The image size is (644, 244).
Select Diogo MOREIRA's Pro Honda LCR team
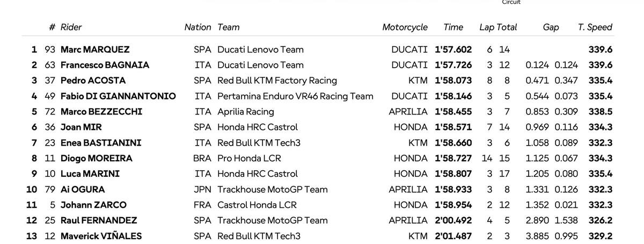pyautogui.click(x=249, y=159)
